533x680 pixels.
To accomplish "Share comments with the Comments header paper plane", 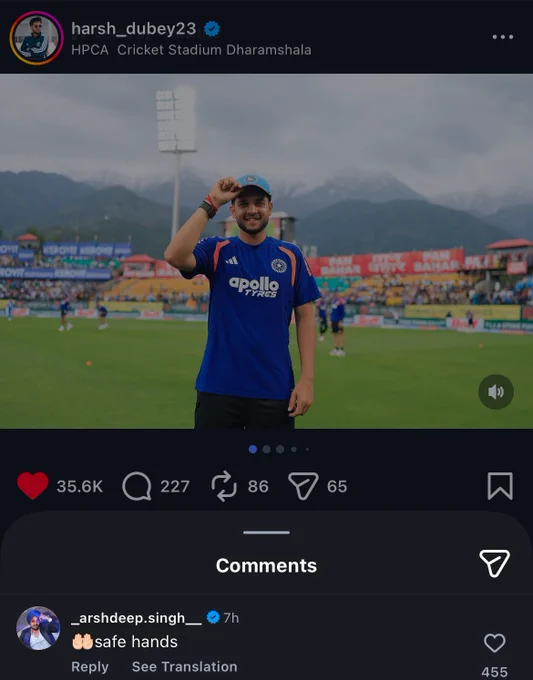I will 494,563.
